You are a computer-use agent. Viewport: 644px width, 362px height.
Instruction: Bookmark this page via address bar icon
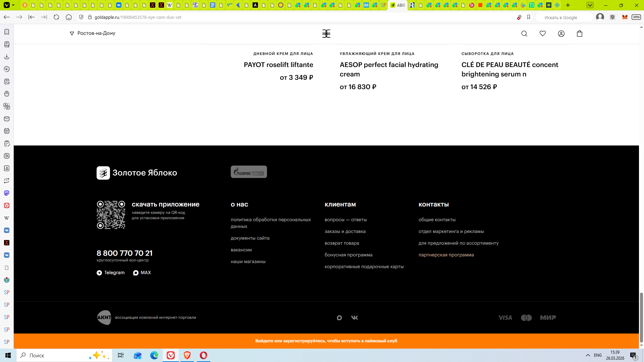click(529, 17)
